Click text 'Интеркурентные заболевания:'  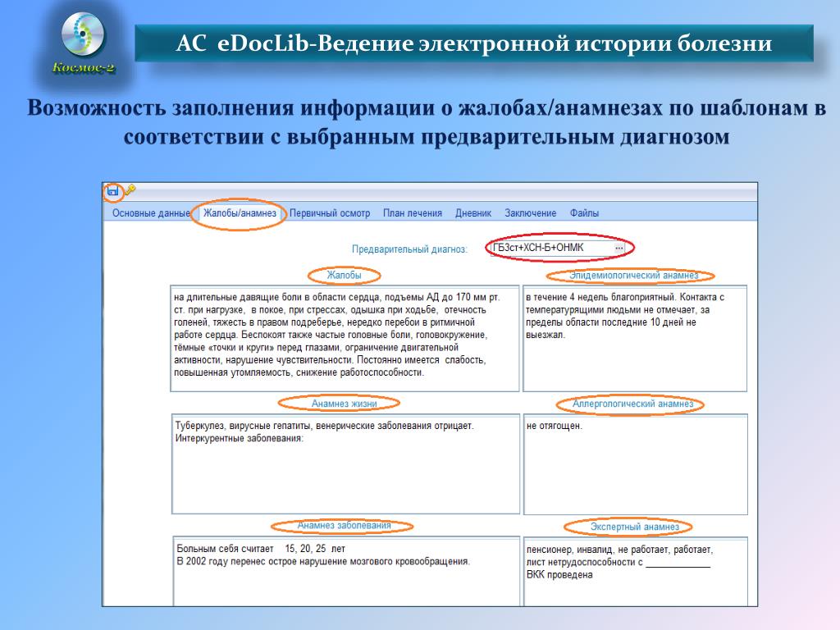click(x=239, y=438)
